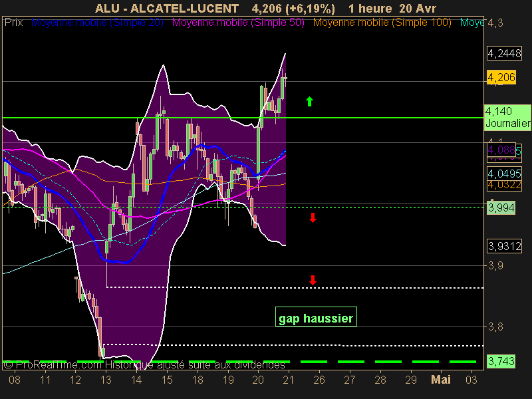Image resolution: width=532 pixels, height=399 pixels.
Task: Click the chart title 'ALU - ALCATEL-LUCENT'
Action: pyautogui.click(x=167, y=8)
